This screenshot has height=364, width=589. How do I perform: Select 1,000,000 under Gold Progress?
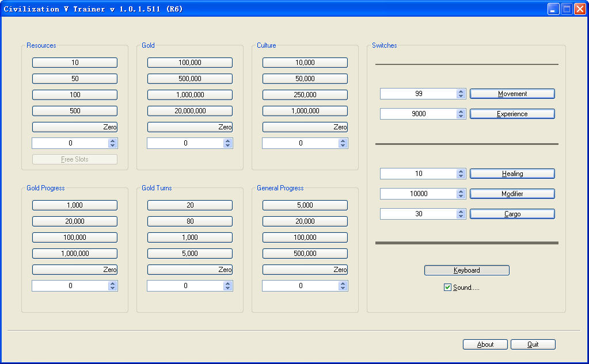tap(75, 254)
